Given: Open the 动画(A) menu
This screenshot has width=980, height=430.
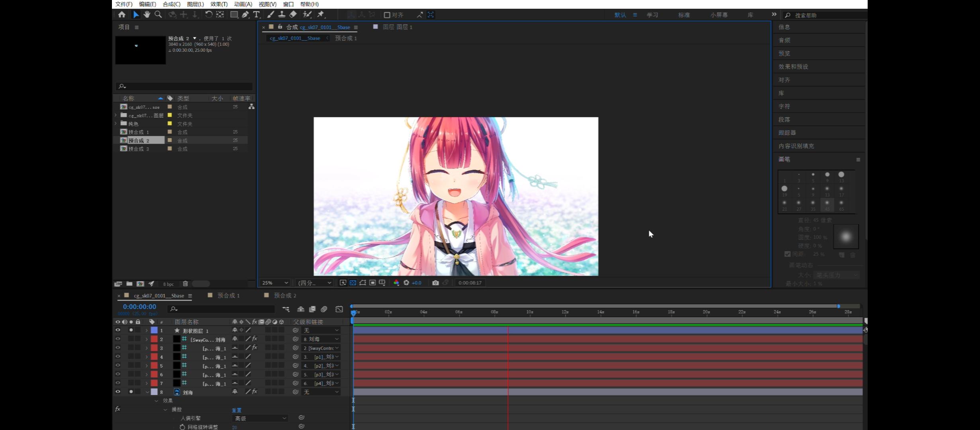Looking at the screenshot, I should 243,4.
